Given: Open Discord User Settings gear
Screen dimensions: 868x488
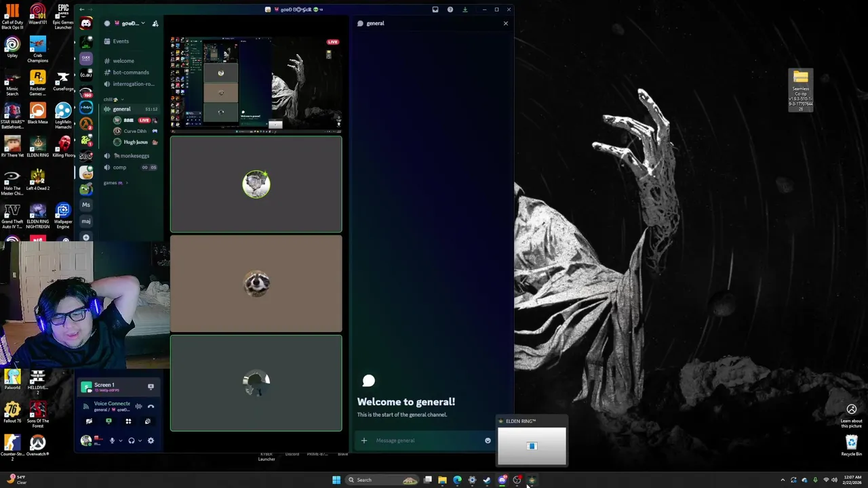Looking at the screenshot, I should coord(151,441).
